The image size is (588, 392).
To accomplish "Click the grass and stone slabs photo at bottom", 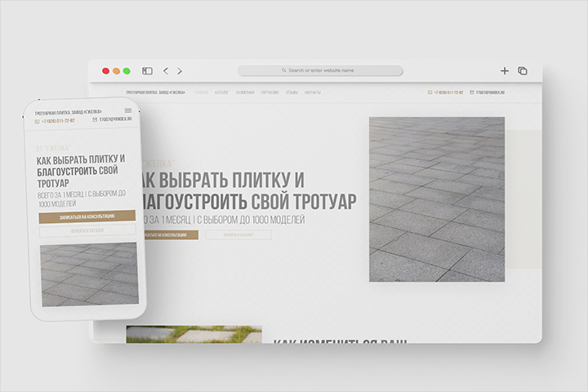I will [194, 334].
